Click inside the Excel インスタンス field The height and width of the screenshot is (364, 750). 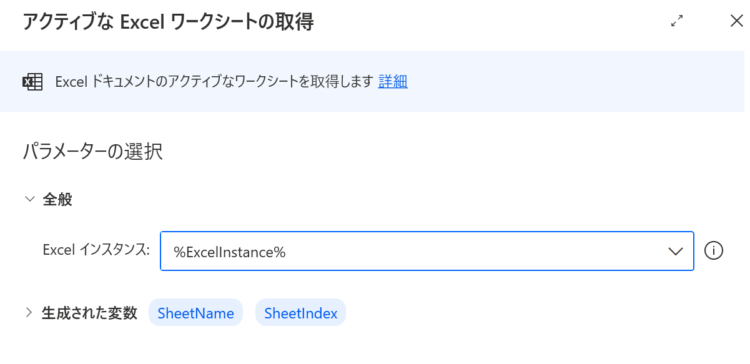click(x=427, y=251)
